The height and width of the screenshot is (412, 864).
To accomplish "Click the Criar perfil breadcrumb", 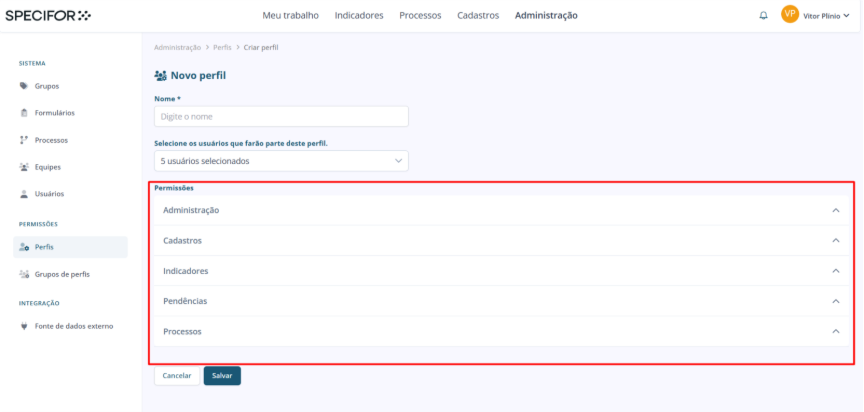I will click(261, 48).
